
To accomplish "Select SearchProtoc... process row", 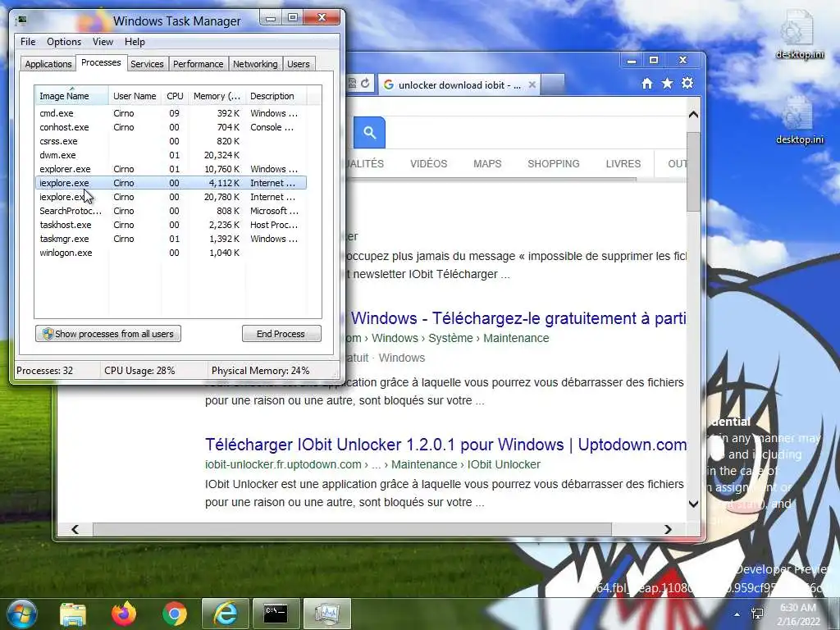I will coord(171,211).
